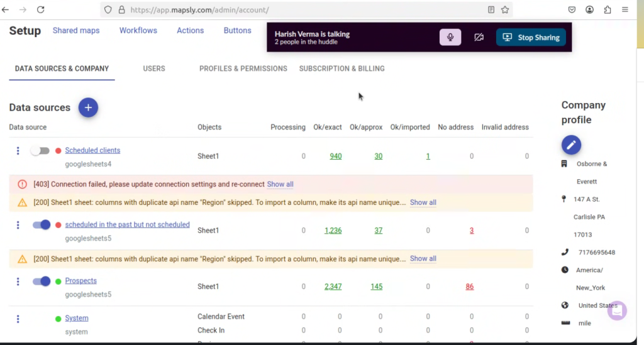Viewport: 644px width, 345px height.
Task: Disable the scheduled in the past toggle
Action: (x=42, y=225)
